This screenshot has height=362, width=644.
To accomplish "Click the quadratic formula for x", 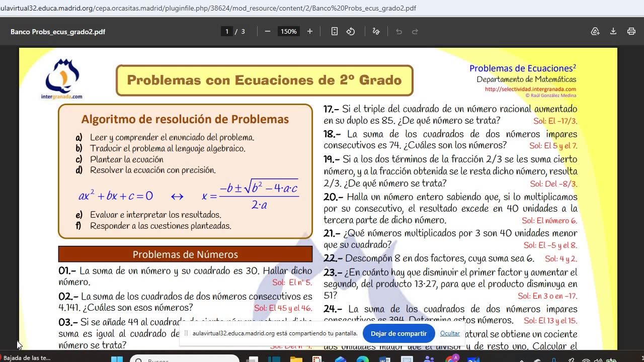I will coord(251,194).
